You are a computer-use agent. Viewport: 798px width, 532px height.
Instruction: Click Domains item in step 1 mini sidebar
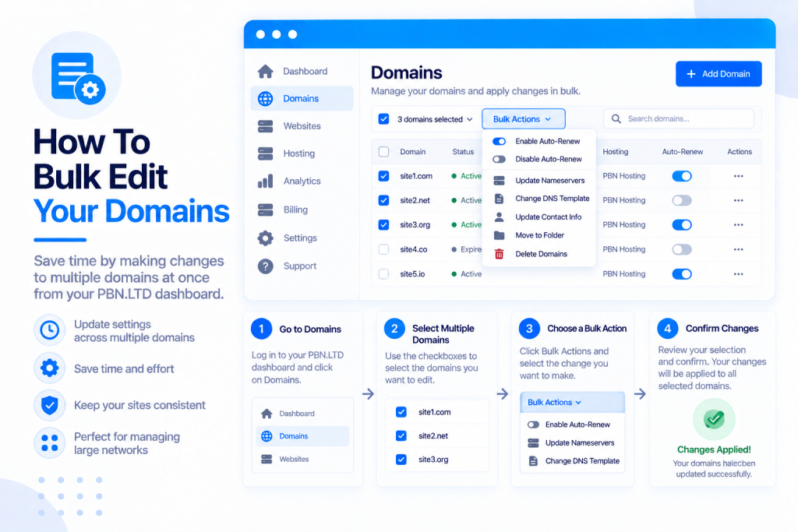click(302, 436)
